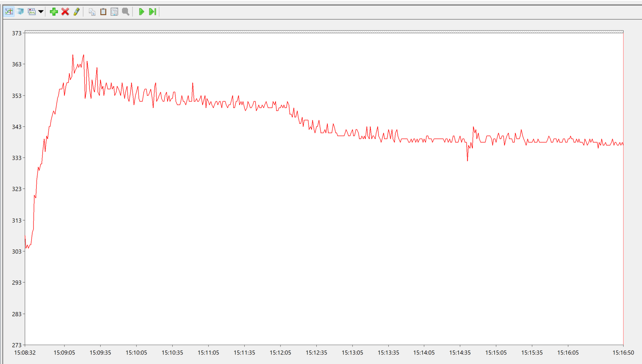The width and height of the screenshot is (642, 364).
Task: Add a counter with green plus
Action: (54, 12)
